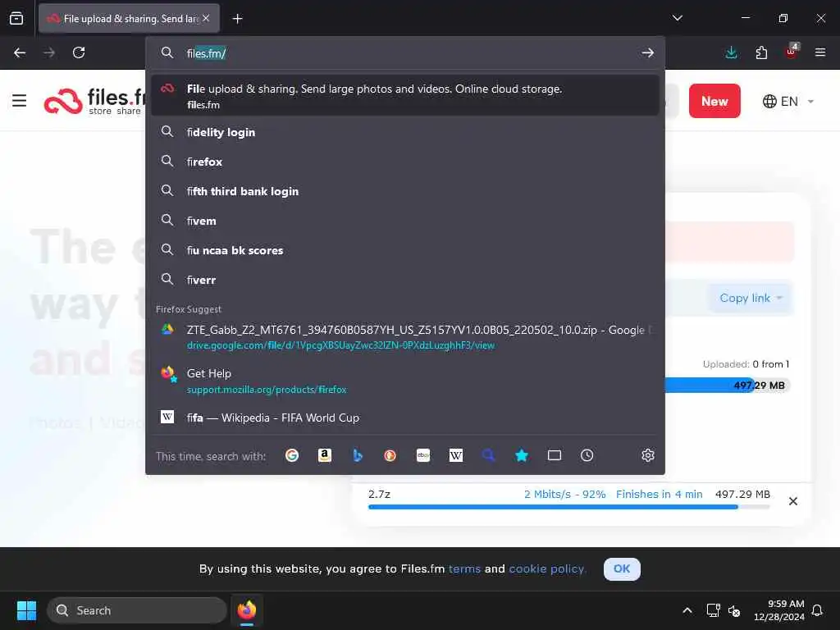Search bookmarks with star icon
Screen dimensions: 840x630
click(522, 455)
